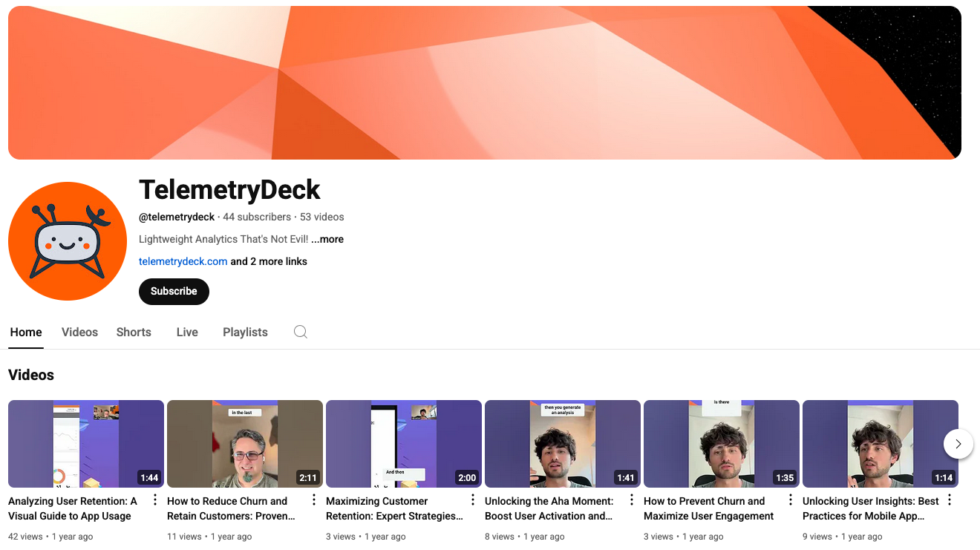980x550 pixels.
Task: Show the 'and 2 more links' list
Action: [269, 261]
